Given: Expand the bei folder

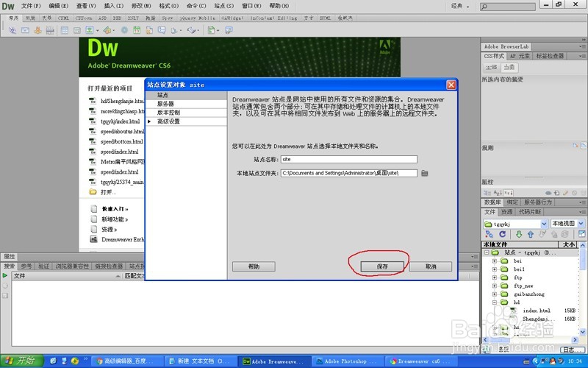Looking at the screenshot, I should pos(495,261).
